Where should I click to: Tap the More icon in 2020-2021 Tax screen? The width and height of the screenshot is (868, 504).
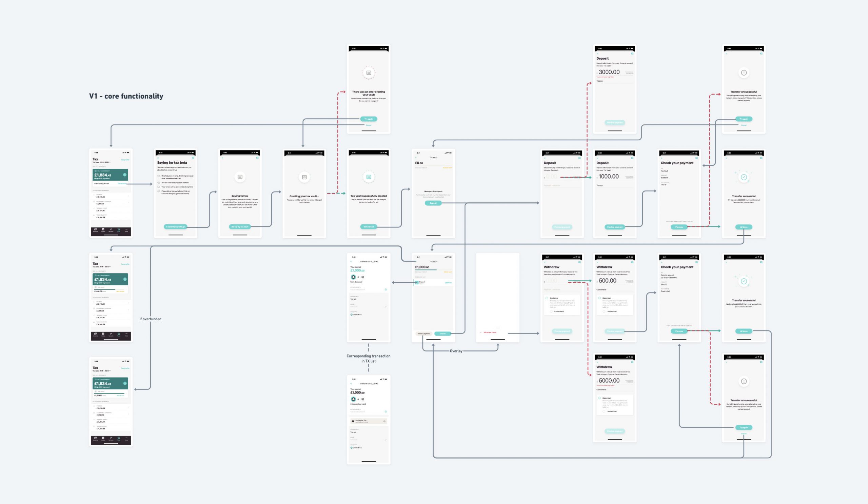[x=126, y=230]
